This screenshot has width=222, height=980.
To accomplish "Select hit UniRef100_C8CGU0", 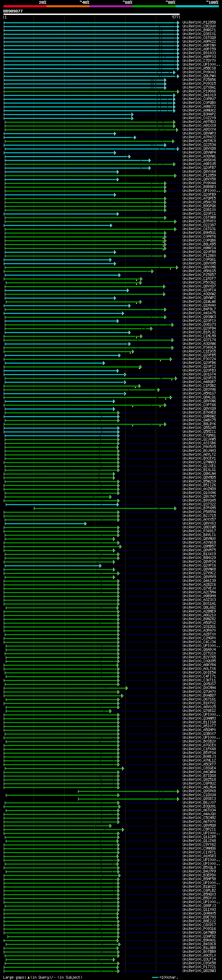I will point(199,26).
